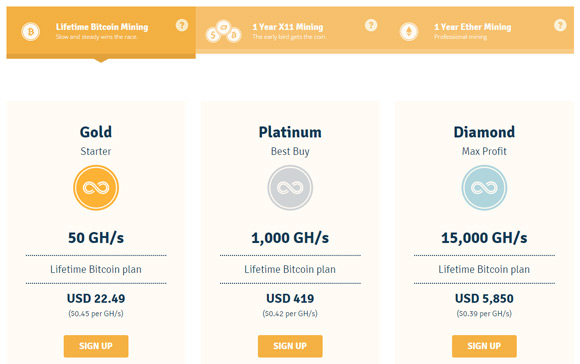Click the orange Gold infinity icon
The height and width of the screenshot is (364, 580).
click(96, 188)
